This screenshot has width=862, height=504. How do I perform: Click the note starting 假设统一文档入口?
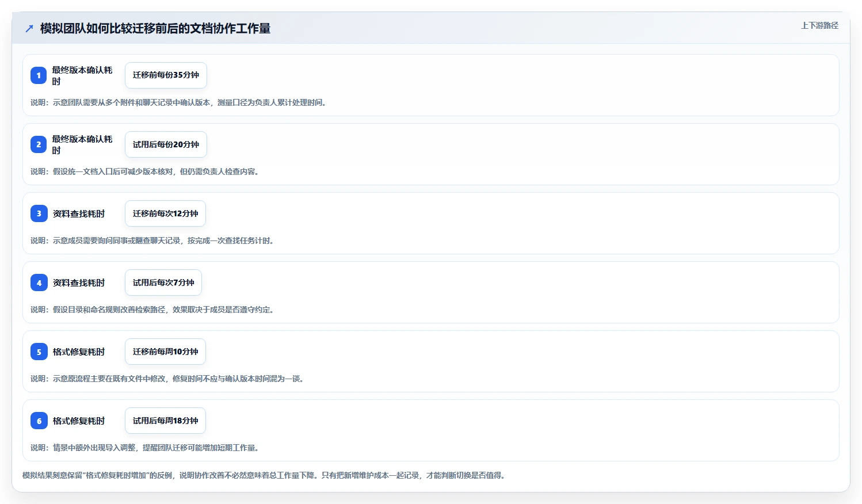(x=146, y=171)
